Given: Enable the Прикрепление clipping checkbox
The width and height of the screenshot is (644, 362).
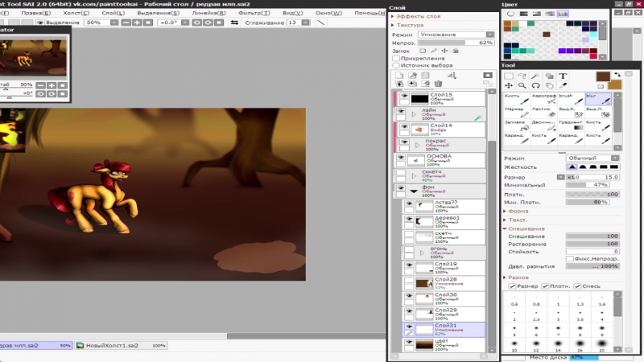Looking at the screenshot, I should (396, 58).
